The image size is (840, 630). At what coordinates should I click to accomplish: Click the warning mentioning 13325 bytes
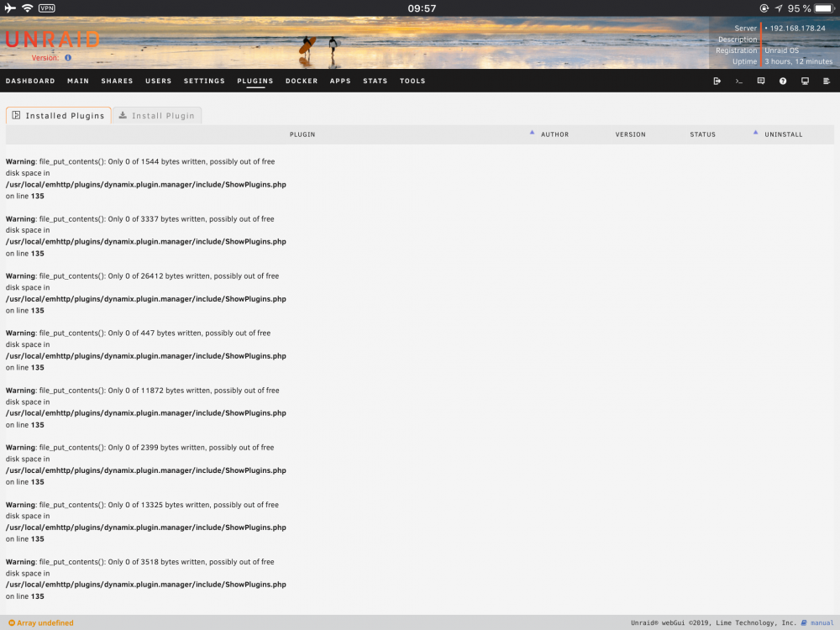coord(145,522)
